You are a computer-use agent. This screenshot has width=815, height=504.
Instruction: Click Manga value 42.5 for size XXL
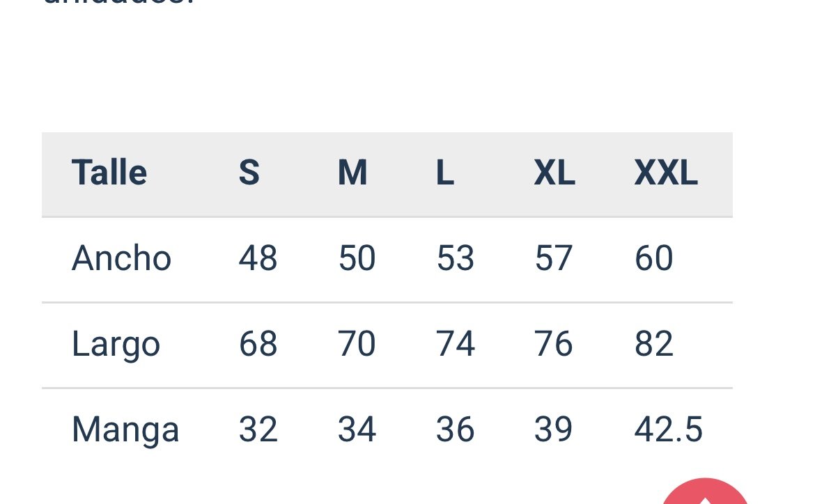(x=668, y=430)
